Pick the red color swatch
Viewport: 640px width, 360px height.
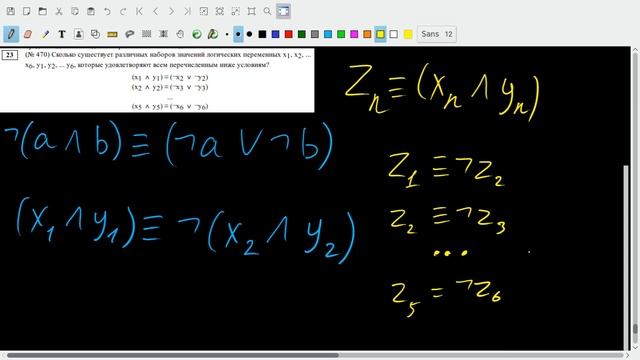point(289,34)
